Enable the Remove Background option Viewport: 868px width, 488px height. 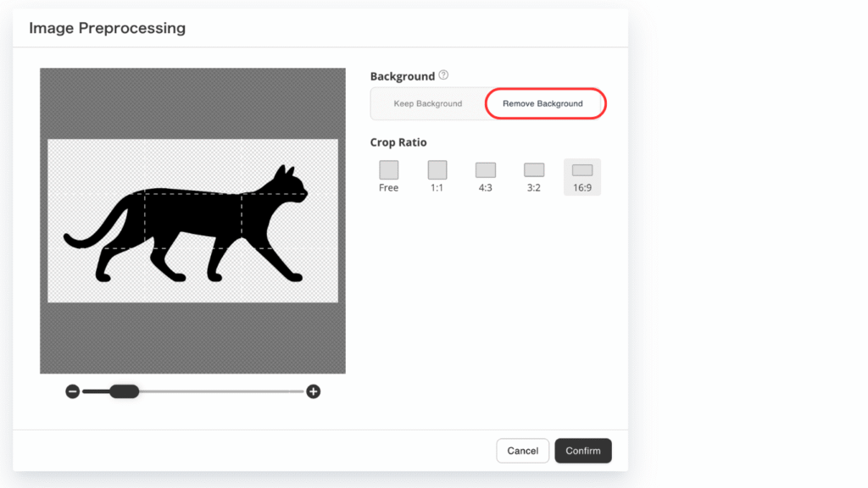tap(543, 103)
